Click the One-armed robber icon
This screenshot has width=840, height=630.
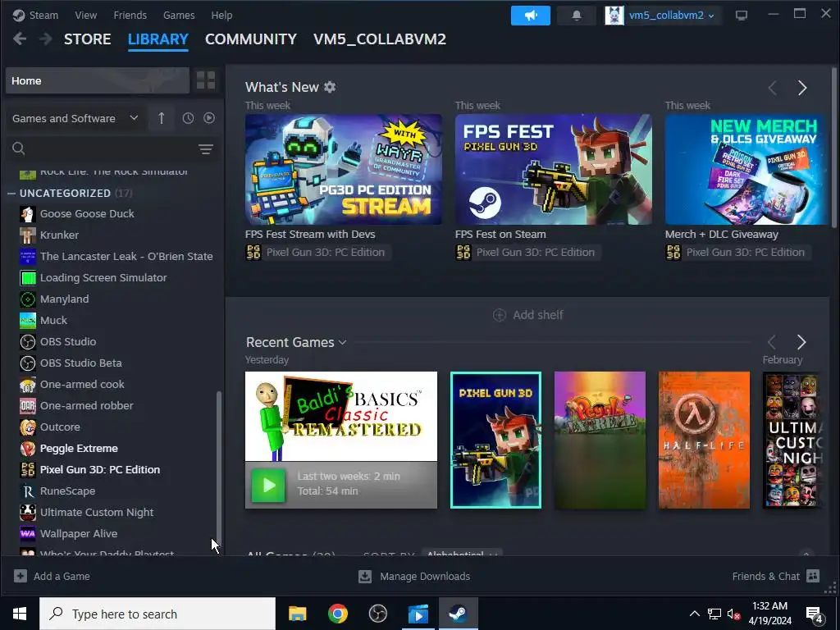click(x=28, y=405)
